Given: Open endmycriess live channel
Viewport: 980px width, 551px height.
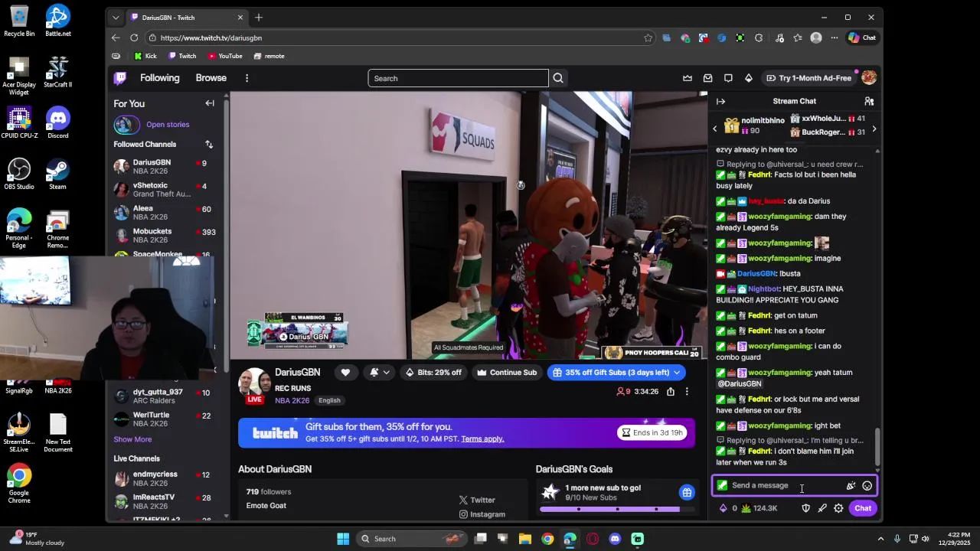Looking at the screenshot, I should (163, 479).
